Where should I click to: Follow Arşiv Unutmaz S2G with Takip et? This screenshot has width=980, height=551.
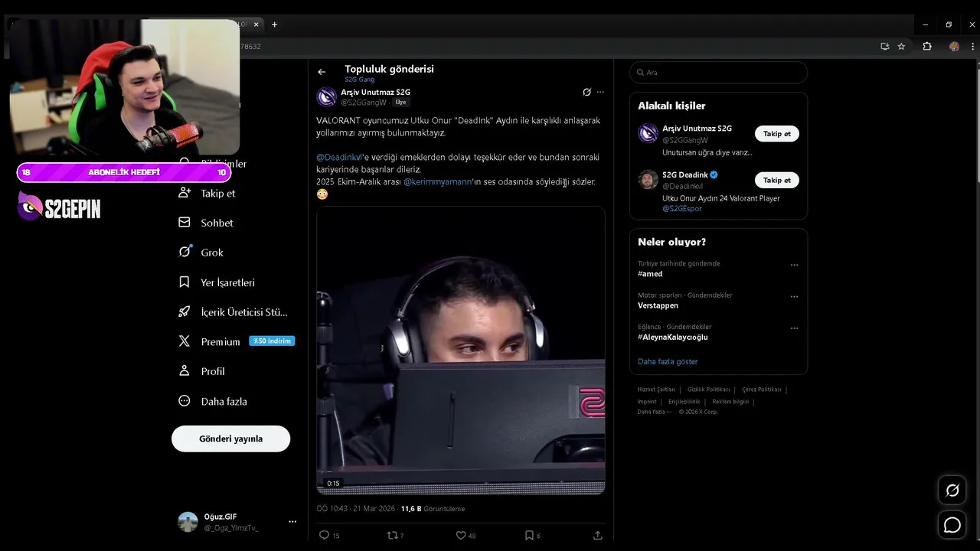pos(776,134)
